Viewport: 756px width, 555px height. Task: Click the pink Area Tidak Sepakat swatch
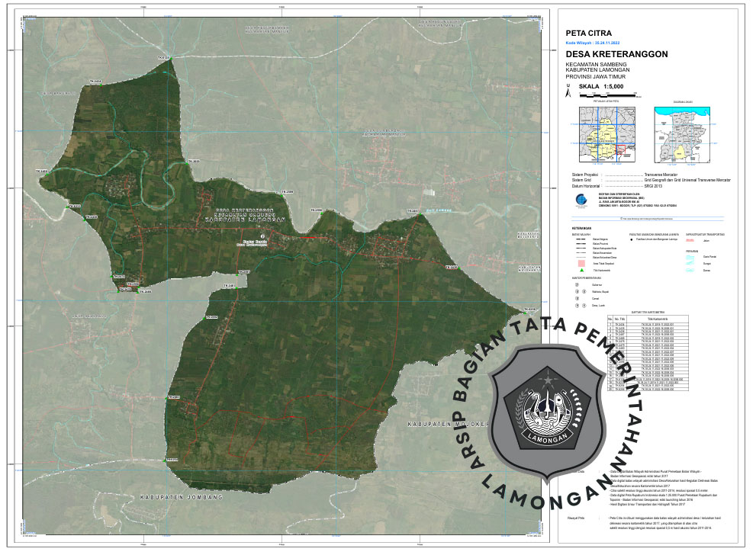[x=582, y=262]
